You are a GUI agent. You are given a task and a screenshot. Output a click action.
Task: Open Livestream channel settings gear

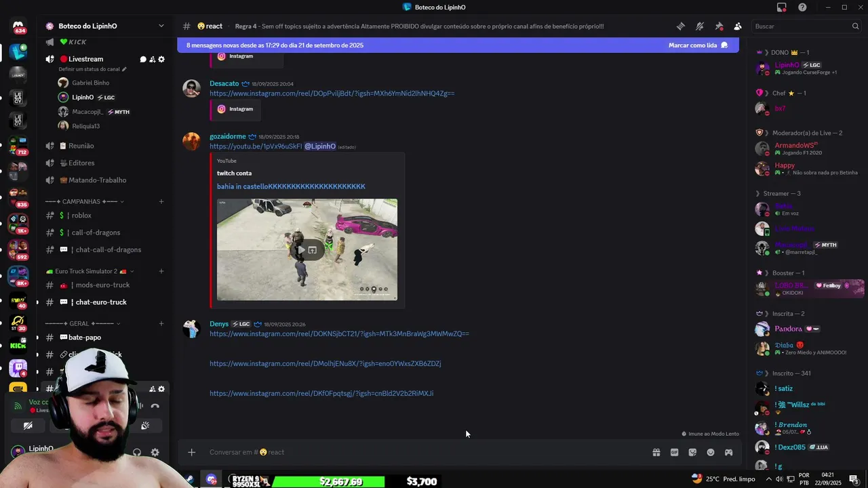coord(161,60)
